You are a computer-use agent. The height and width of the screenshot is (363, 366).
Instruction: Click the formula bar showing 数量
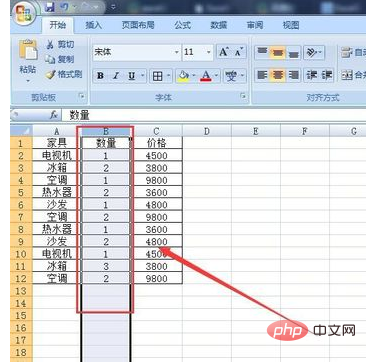tap(213, 115)
